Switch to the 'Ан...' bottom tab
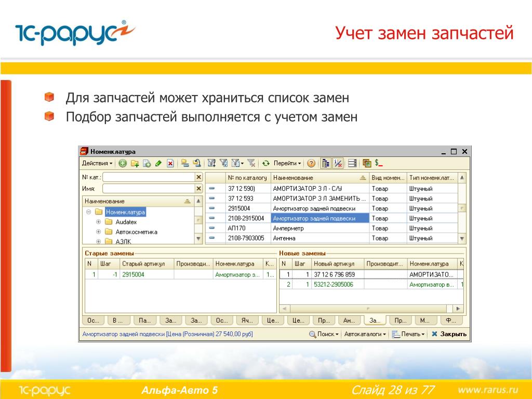 pyautogui.click(x=349, y=320)
